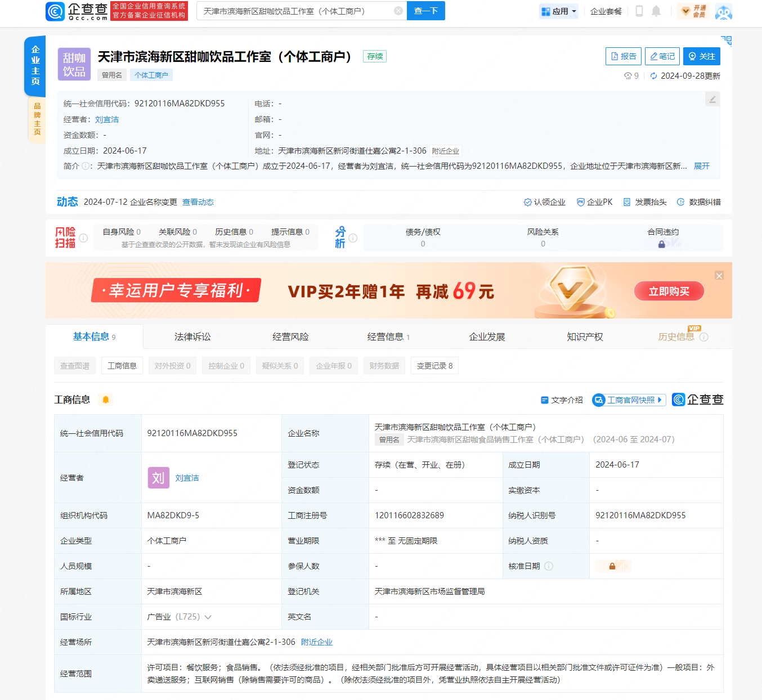
Task: Click the 关注 follow button
Action: [x=702, y=56]
